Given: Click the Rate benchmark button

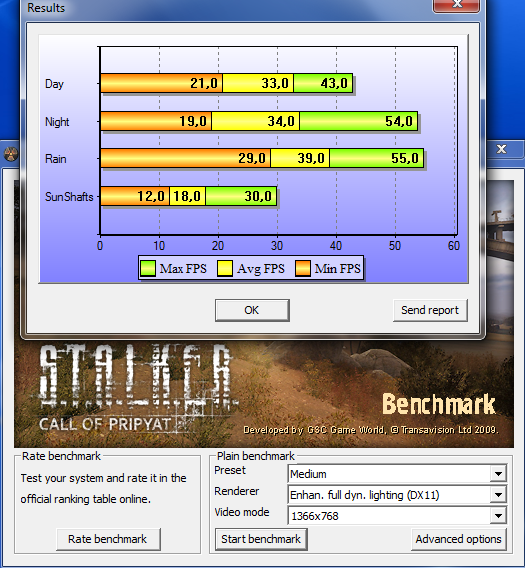Looking at the screenshot, I should (108, 539).
